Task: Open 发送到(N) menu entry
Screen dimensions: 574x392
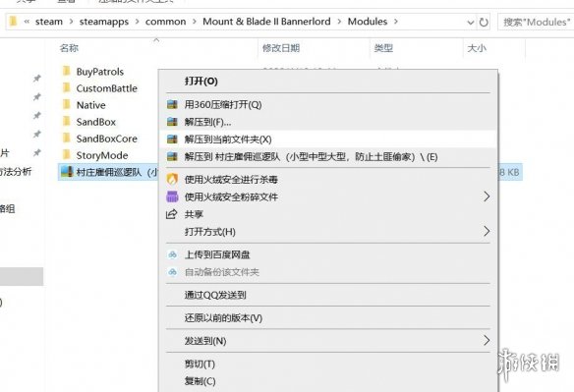Action: 328,341
